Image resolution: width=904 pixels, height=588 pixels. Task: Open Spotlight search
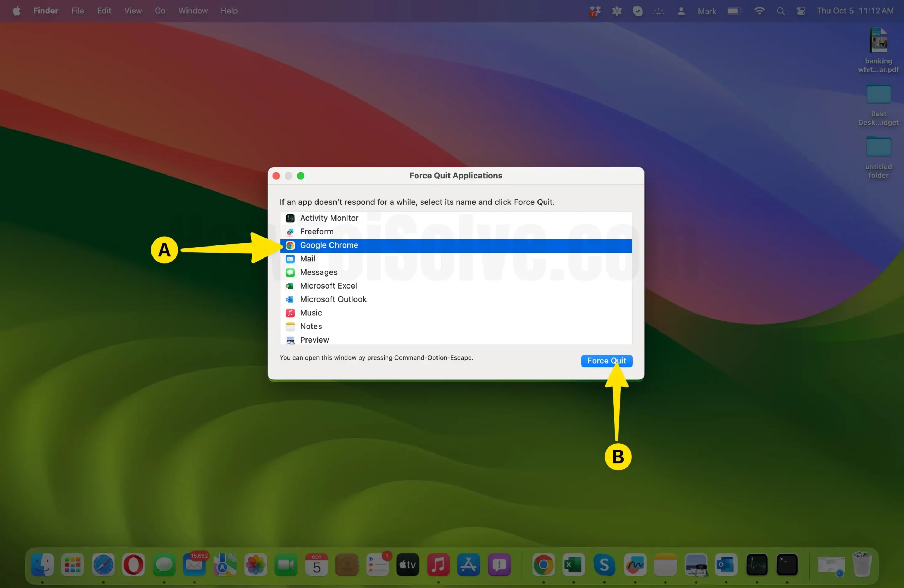[x=780, y=11]
